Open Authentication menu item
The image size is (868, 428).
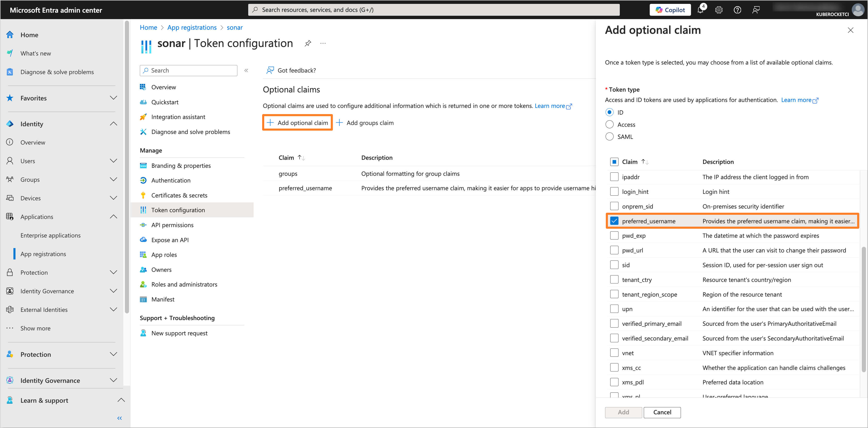point(171,180)
